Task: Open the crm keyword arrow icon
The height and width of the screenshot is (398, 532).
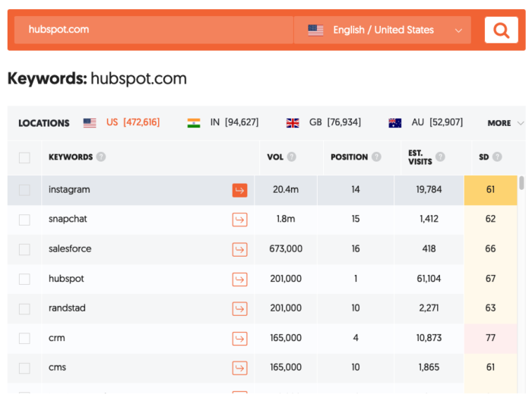Action: [x=239, y=338]
